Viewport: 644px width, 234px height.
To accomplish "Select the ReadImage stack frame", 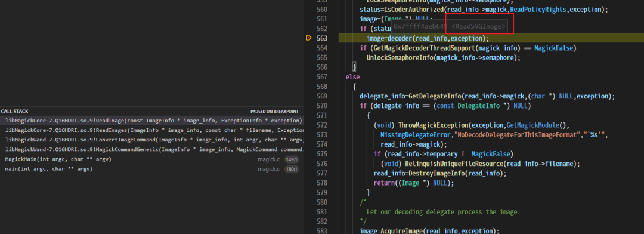I will pos(151,121).
